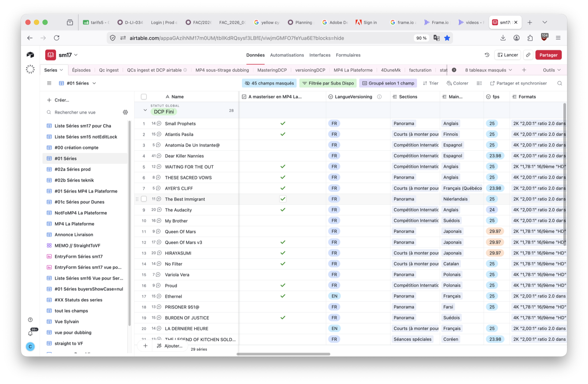Open the Colorer color options
Screen dimensions: 588x384
click(x=457, y=83)
